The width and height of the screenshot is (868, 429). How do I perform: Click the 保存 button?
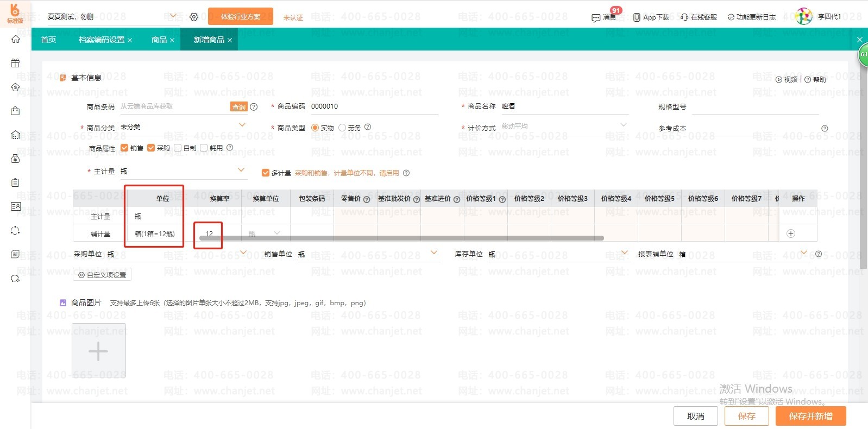coord(747,416)
